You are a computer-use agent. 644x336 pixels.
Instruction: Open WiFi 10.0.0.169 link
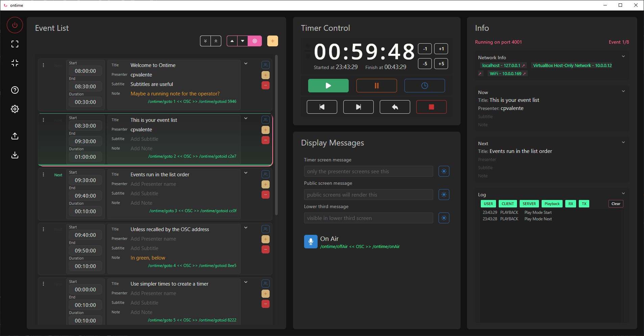pyautogui.click(x=508, y=74)
